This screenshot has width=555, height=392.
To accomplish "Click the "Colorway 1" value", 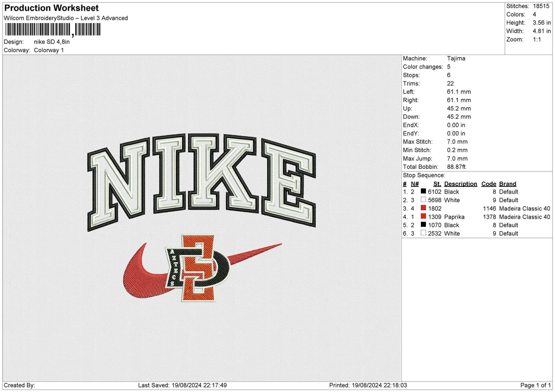I will 49,50.
